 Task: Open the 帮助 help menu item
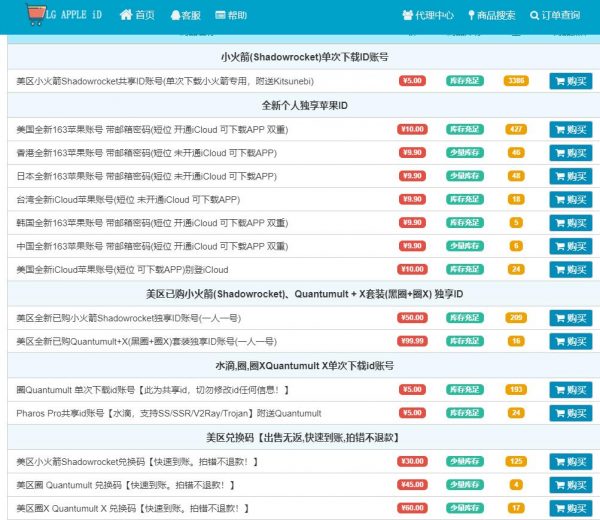point(231,15)
